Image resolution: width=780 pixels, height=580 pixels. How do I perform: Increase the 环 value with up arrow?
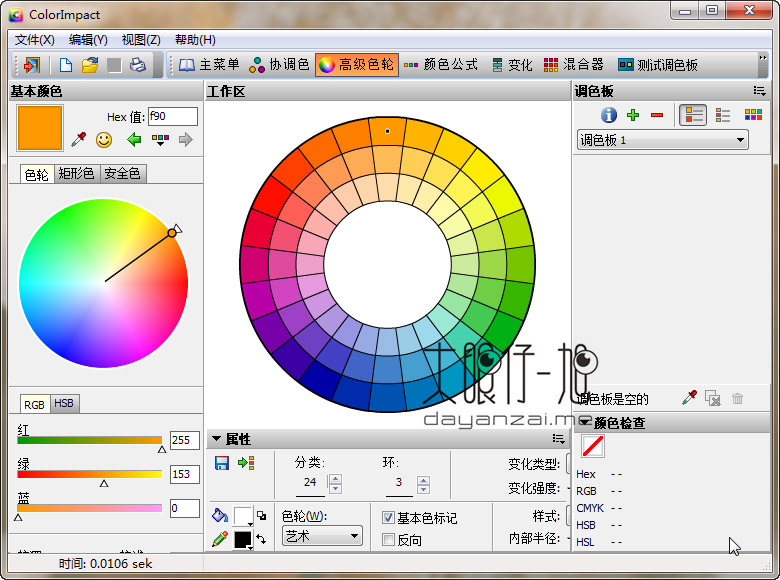(x=423, y=480)
